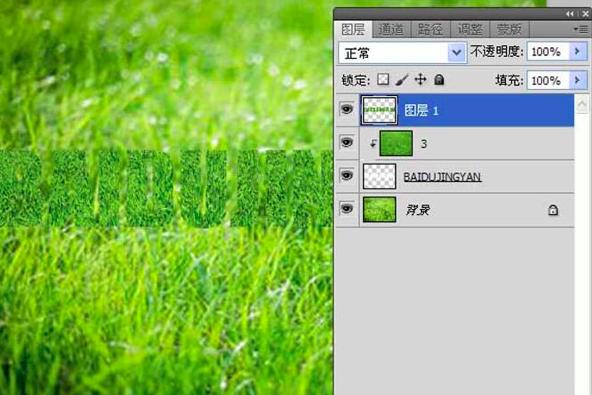Switch to the 调整 tab
Image resolution: width=592 pixels, height=395 pixels.
click(x=470, y=29)
